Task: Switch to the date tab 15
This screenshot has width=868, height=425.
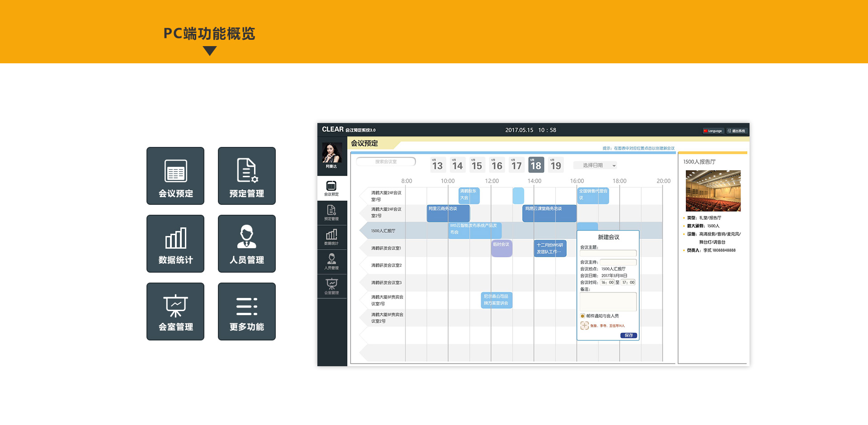Action: pos(476,165)
